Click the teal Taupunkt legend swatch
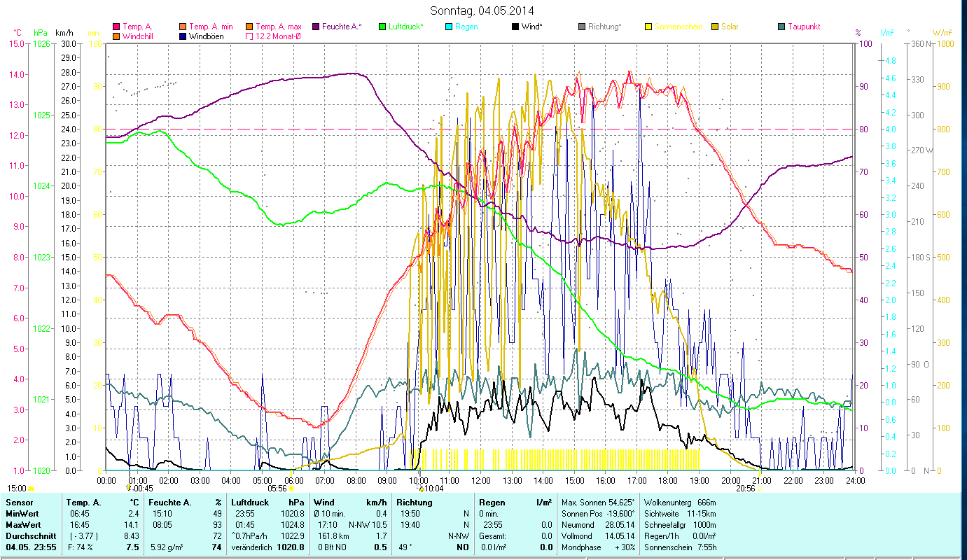This screenshot has width=967, height=560. click(781, 27)
